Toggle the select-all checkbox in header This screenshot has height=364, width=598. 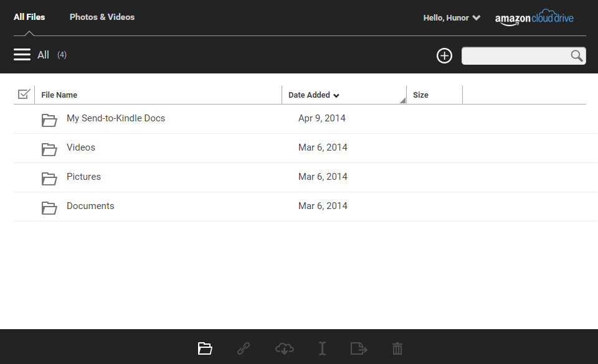(24, 95)
